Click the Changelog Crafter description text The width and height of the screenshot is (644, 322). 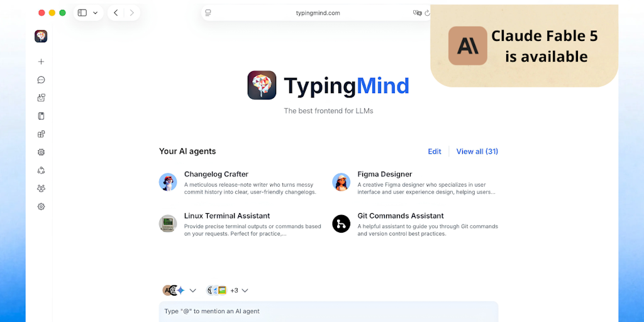click(x=250, y=189)
